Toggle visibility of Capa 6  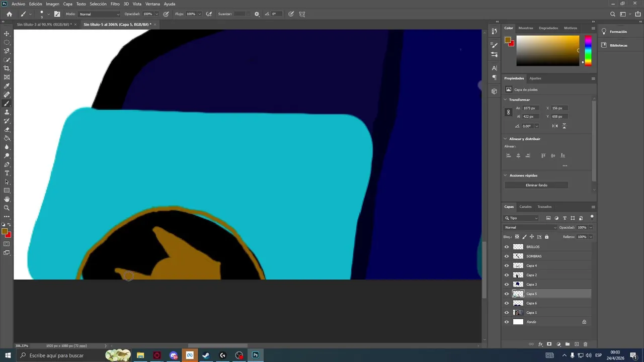(x=507, y=303)
